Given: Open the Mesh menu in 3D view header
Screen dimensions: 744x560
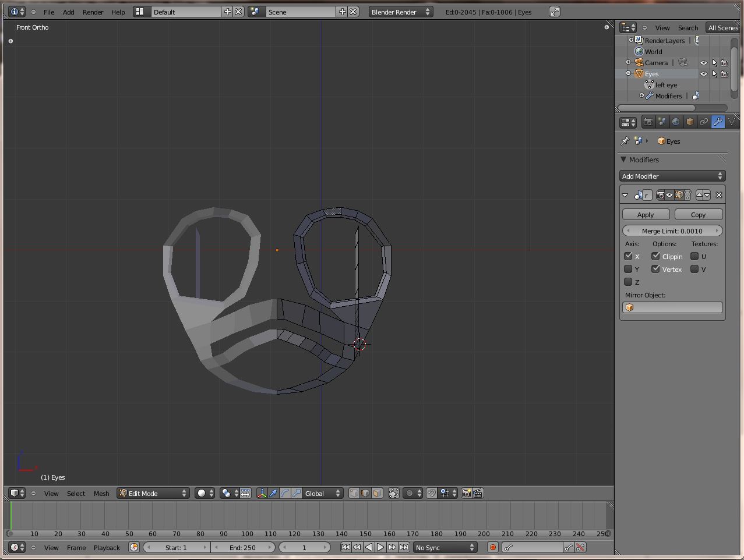Looking at the screenshot, I should click(x=101, y=493).
